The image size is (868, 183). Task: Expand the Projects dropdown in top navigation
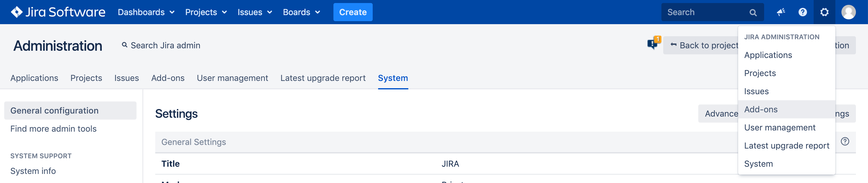tap(206, 12)
